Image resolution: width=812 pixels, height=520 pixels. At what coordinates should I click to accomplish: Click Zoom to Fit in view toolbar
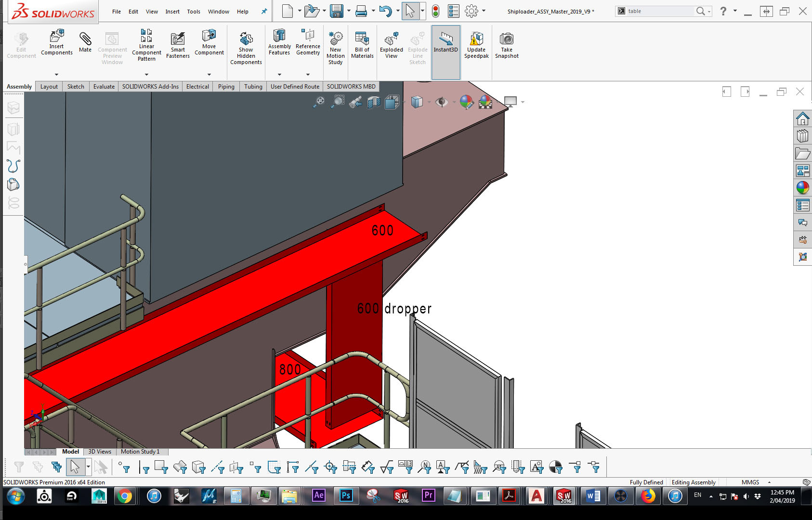pos(319,102)
